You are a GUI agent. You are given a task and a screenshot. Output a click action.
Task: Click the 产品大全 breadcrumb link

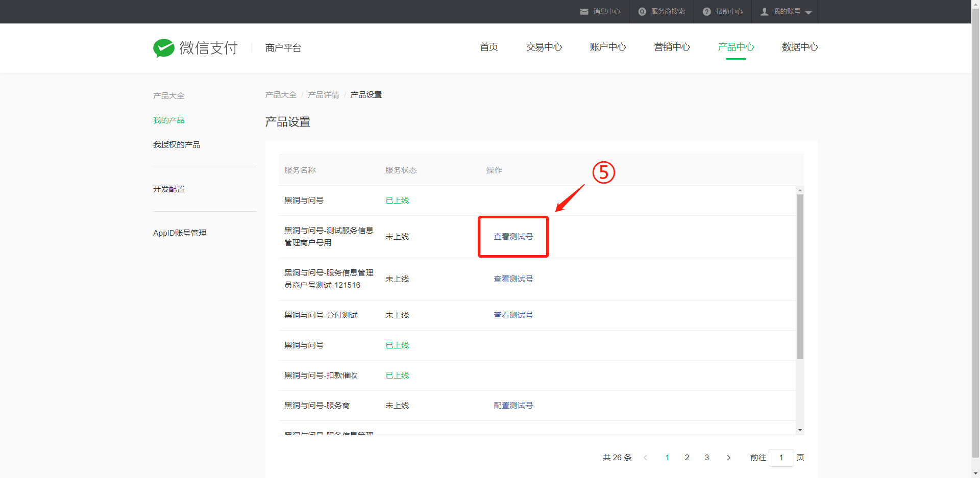tap(281, 95)
